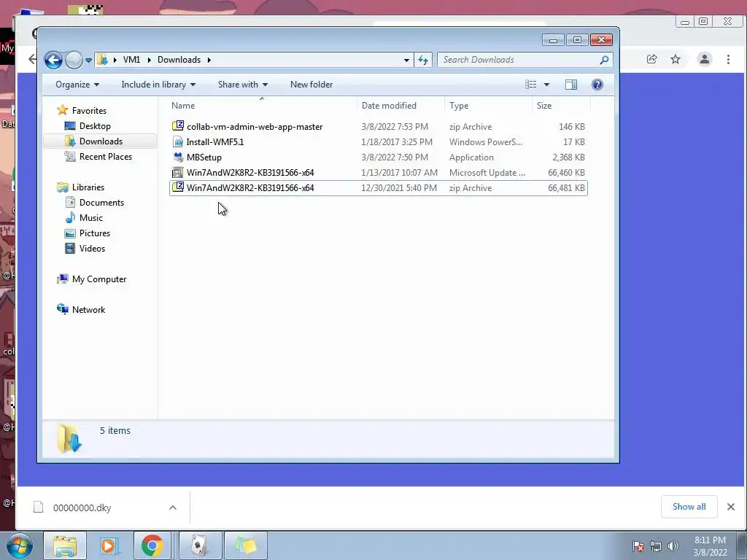
Task: Select the Win7AndW2K8R2 zip archive dated 12/30/2021
Action: coord(379,187)
